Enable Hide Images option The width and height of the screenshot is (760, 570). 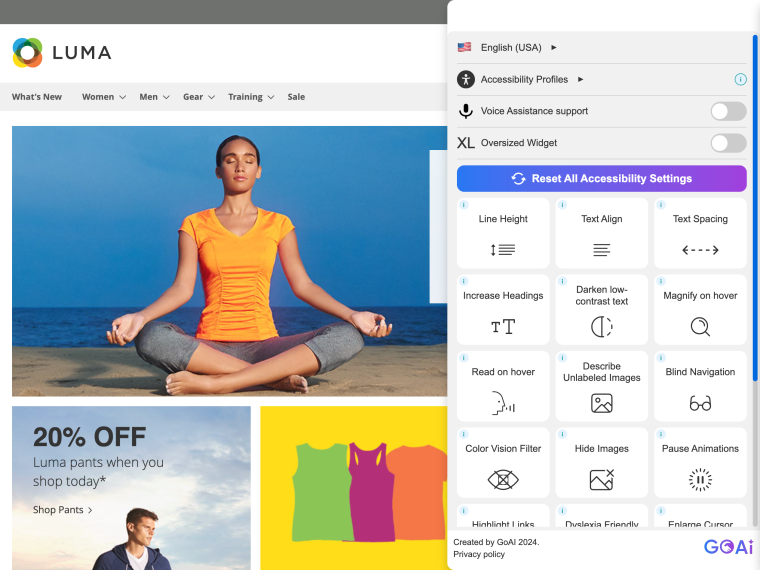602,462
